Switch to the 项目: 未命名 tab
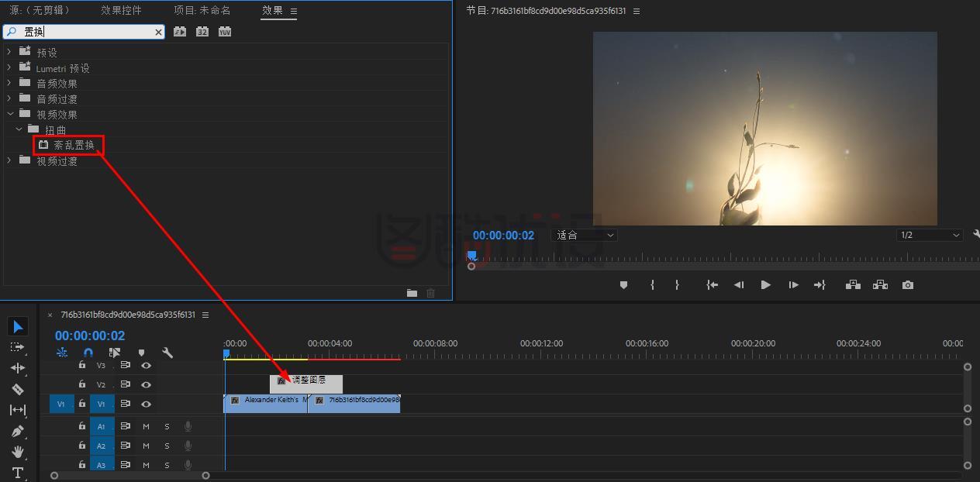 202,11
